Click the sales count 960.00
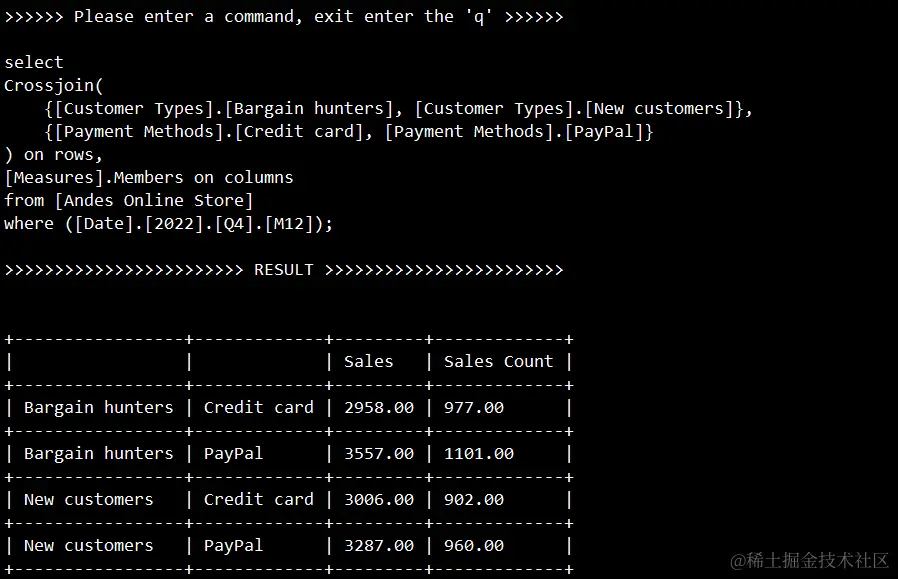 click(x=474, y=545)
